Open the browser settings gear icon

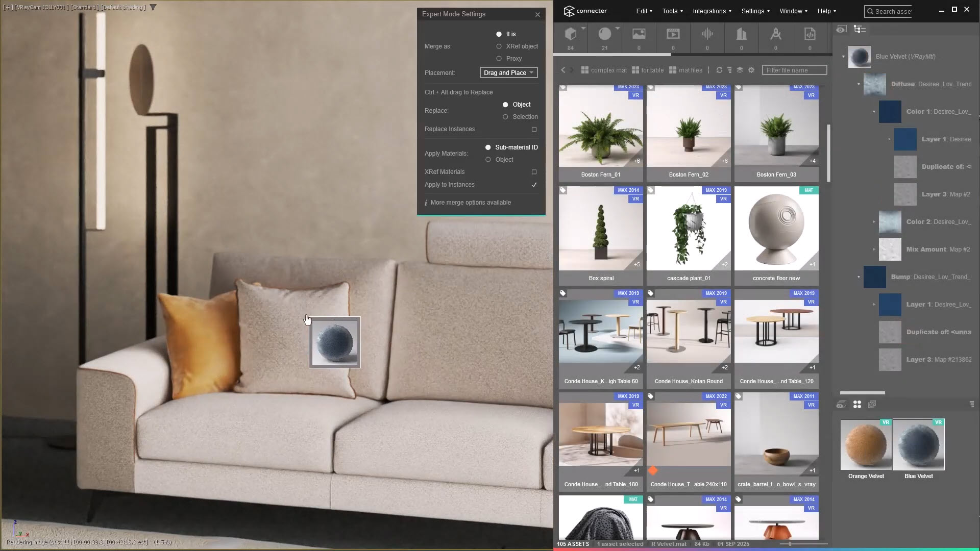[751, 70]
